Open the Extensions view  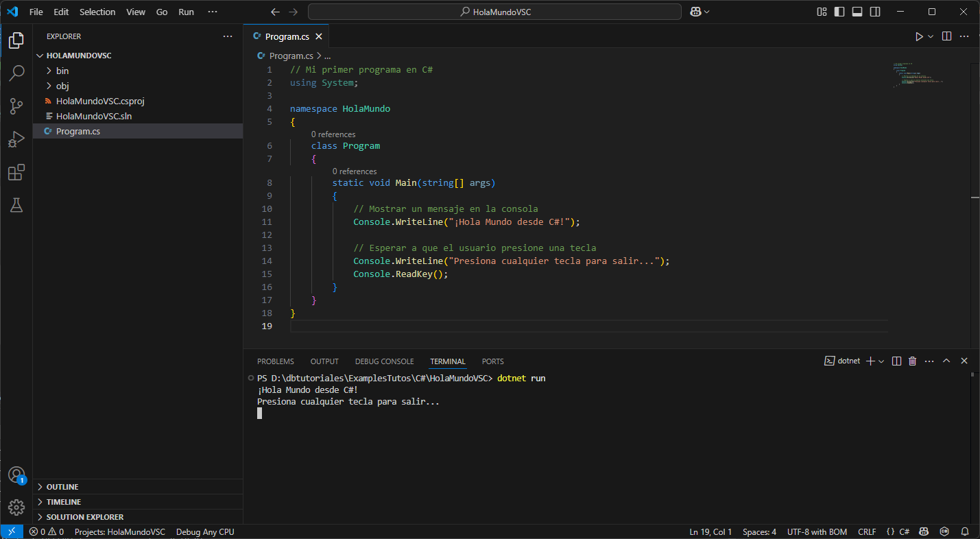(16, 172)
